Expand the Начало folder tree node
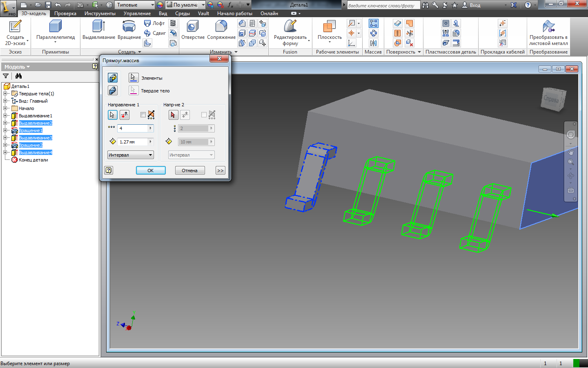The image size is (588, 368). click(6, 108)
